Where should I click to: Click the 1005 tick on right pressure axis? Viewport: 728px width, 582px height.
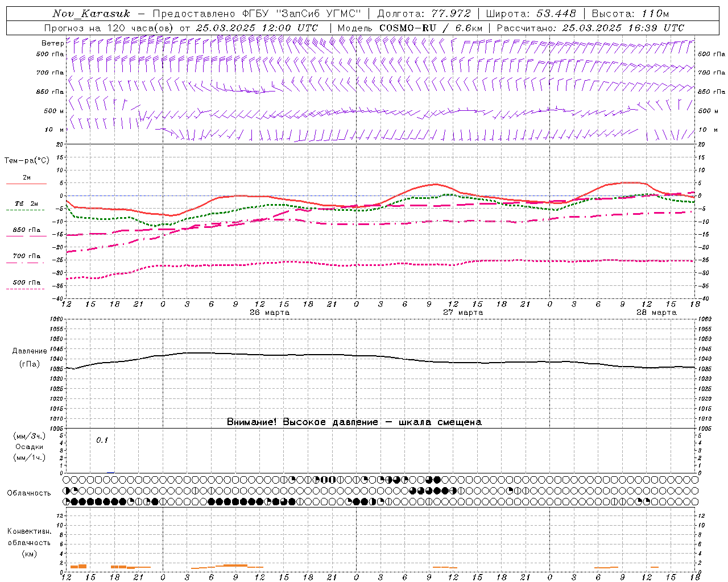point(705,429)
